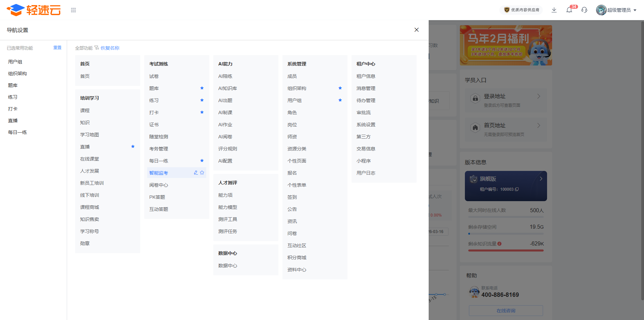Expand the 旗舰版 version card arrow
This screenshot has width=644, height=320.
coord(541,179)
